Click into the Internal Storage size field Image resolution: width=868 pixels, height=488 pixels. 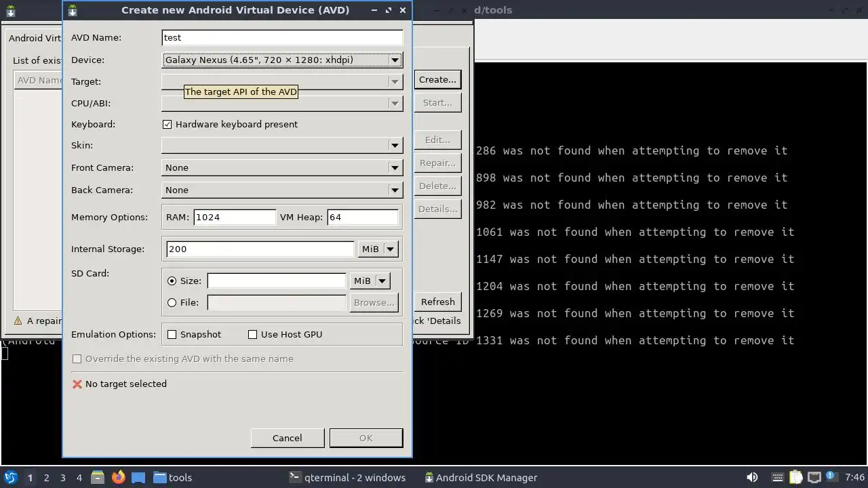click(260, 249)
